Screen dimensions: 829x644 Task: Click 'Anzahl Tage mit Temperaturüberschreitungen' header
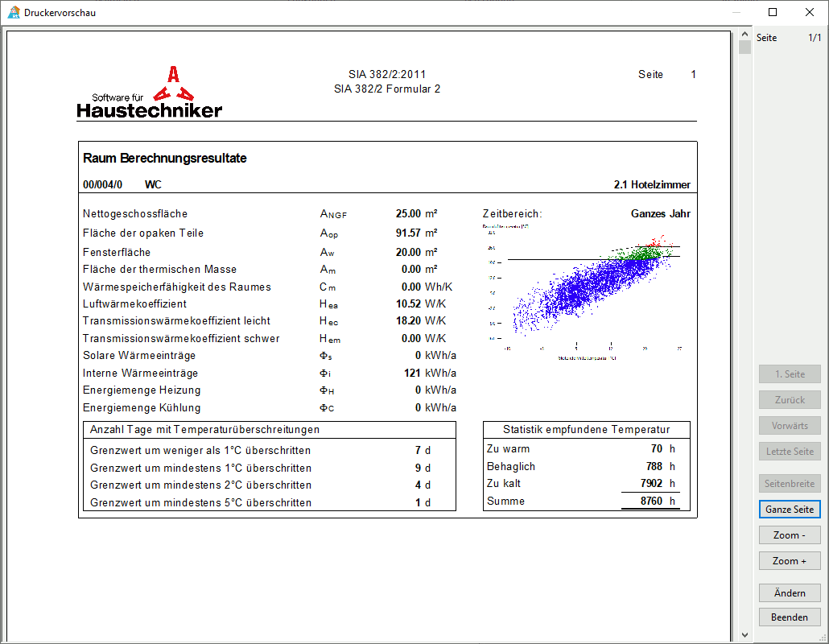click(204, 429)
